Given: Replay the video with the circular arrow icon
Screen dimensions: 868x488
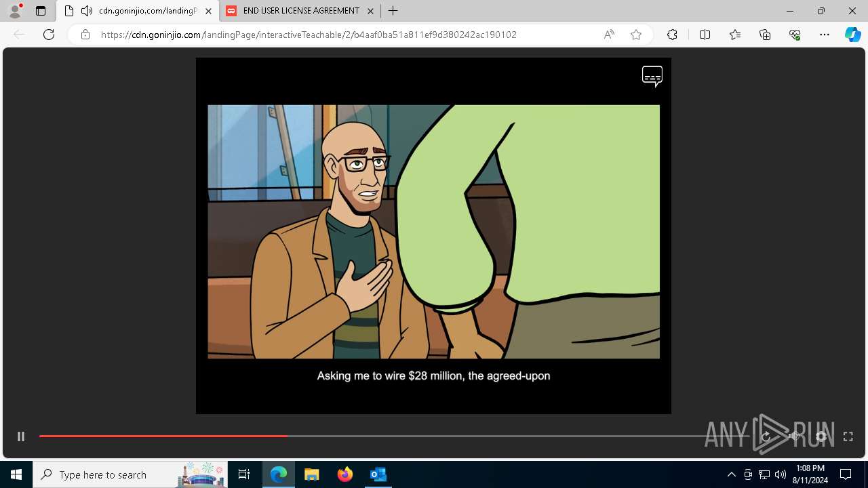Looking at the screenshot, I should (x=766, y=436).
